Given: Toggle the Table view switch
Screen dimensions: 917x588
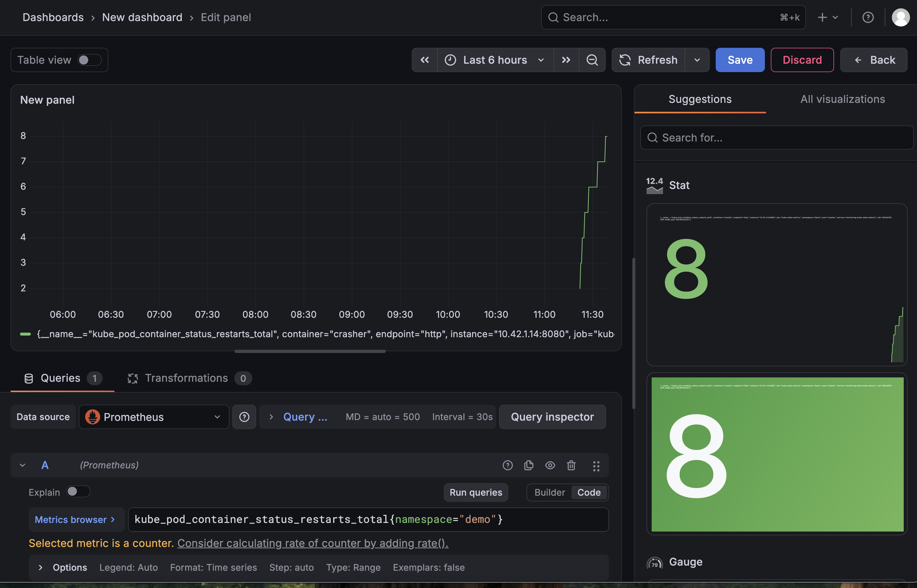Looking at the screenshot, I should point(89,60).
